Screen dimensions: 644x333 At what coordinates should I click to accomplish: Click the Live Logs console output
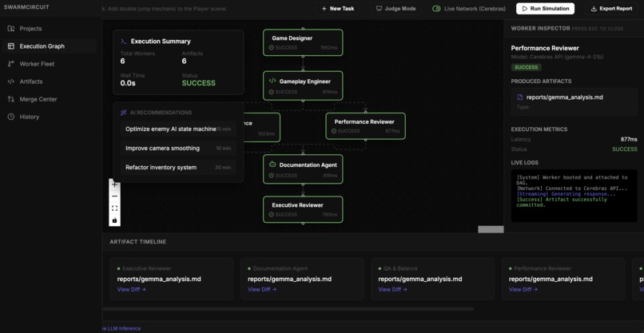574,196
